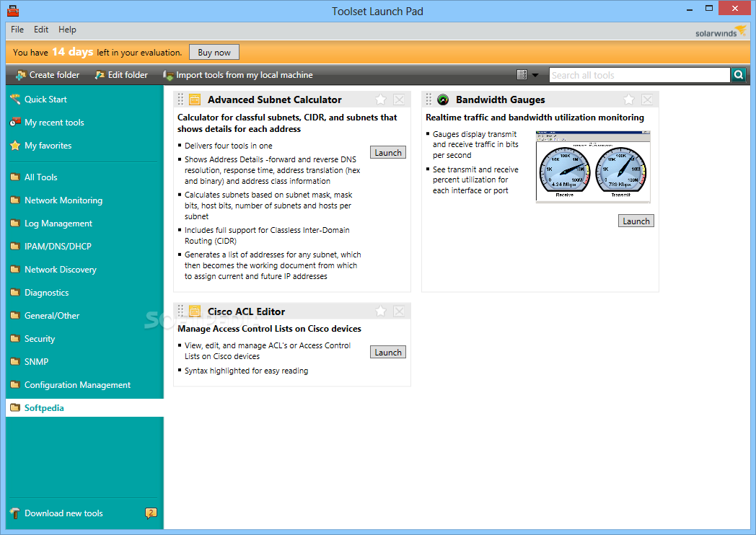Click the Bandwidth Gauges preview thumbnail
Viewport: 756px width, 535px height.
point(593,167)
